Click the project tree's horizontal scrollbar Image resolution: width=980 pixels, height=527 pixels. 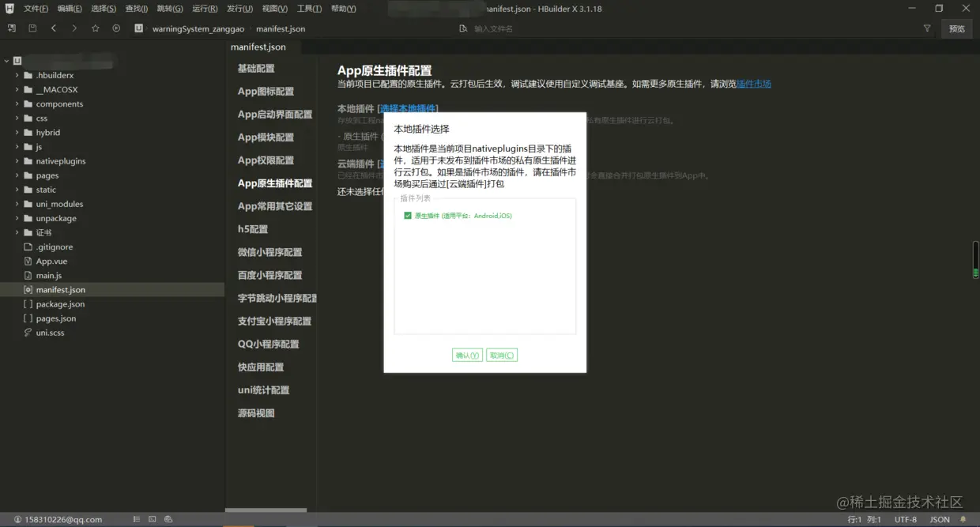[266, 510]
